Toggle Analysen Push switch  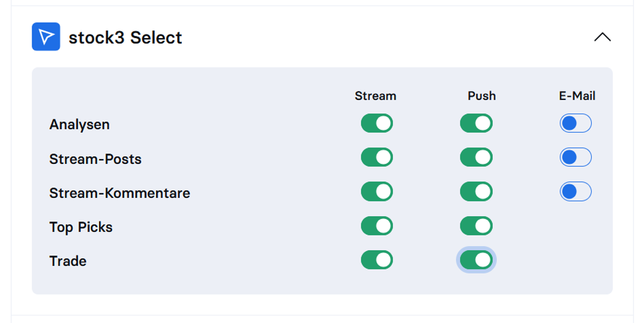[x=476, y=123]
